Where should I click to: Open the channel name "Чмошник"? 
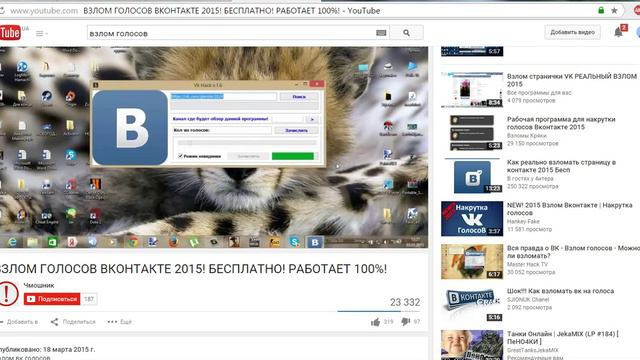39,285
